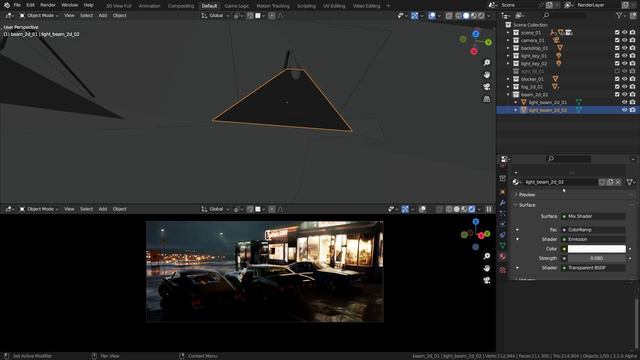Select solid shading mode in top viewport
The height and width of the screenshot is (360, 640).
coord(466,16)
